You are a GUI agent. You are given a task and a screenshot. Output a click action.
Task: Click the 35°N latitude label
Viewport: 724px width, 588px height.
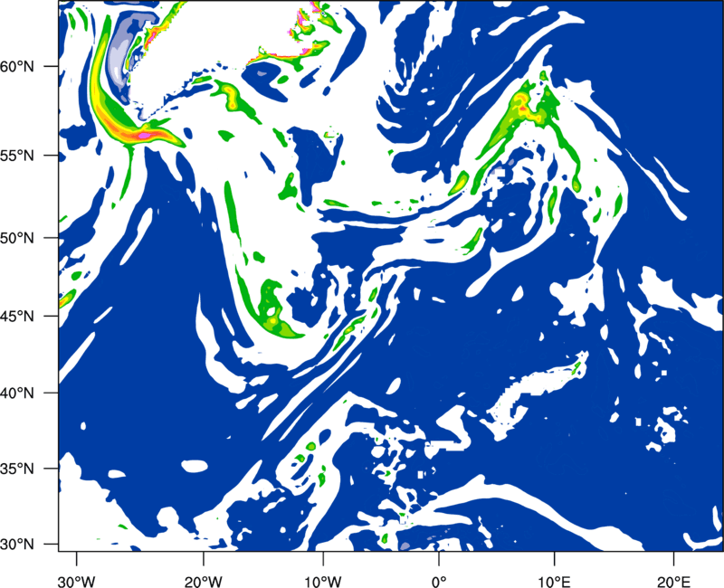(17, 469)
